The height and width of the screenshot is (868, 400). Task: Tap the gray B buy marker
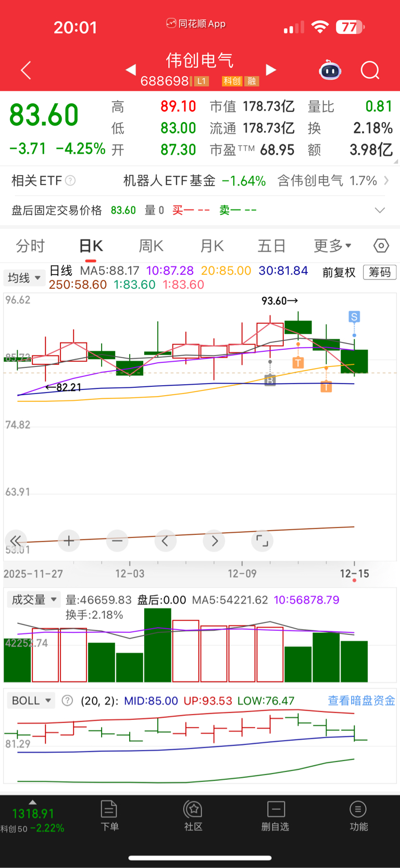click(x=270, y=380)
